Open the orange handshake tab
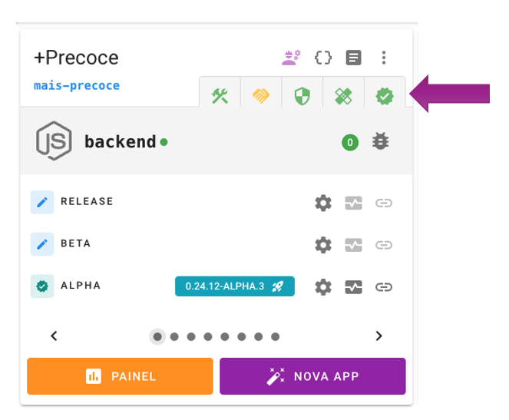Screen dimensions: 509x420 click(x=261, y=96)
